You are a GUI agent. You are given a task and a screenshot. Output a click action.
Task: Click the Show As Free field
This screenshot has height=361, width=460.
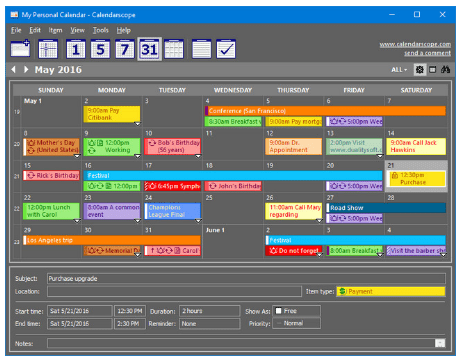point(297,311)
